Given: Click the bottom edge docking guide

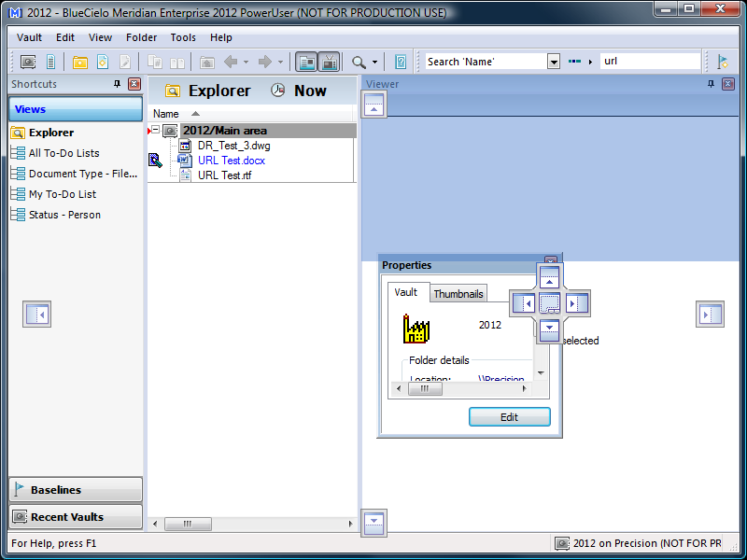Looking at the screenshot, I should pos(374,523).
